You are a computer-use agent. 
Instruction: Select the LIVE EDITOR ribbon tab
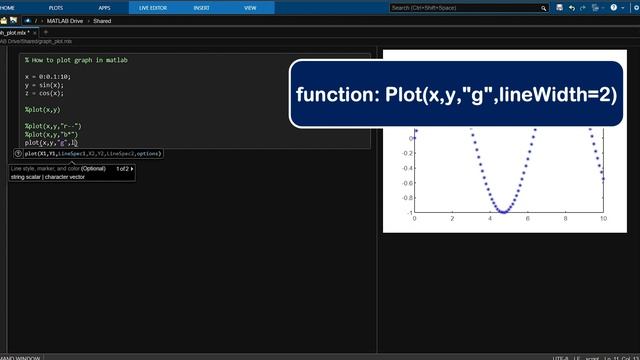click(153, 8)
